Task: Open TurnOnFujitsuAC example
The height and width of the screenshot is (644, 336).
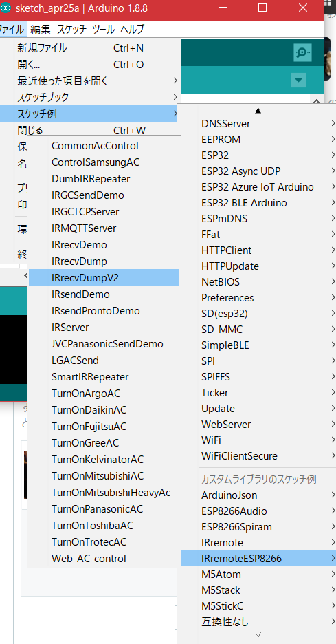Action: (x=104, y=427)
